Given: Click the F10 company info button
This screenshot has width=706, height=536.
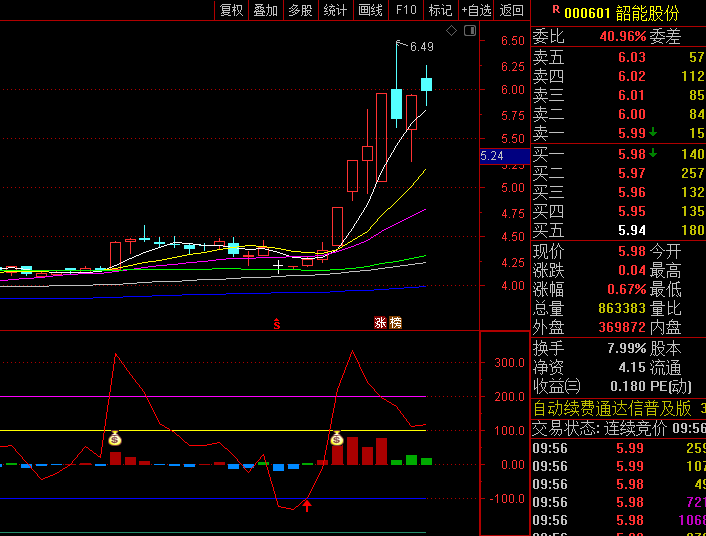Looking at the screenshot, I should click(405, 10).
